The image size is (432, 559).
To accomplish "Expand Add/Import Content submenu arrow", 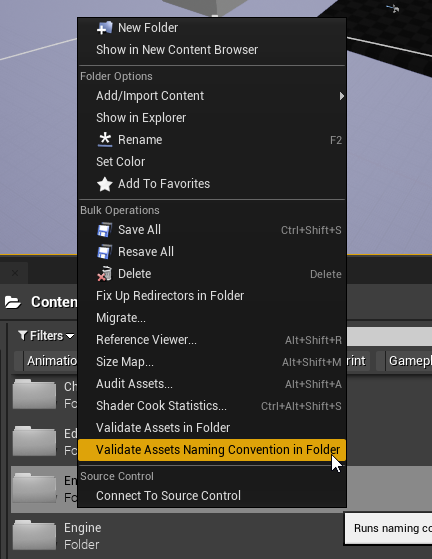I will coord(341,96).
